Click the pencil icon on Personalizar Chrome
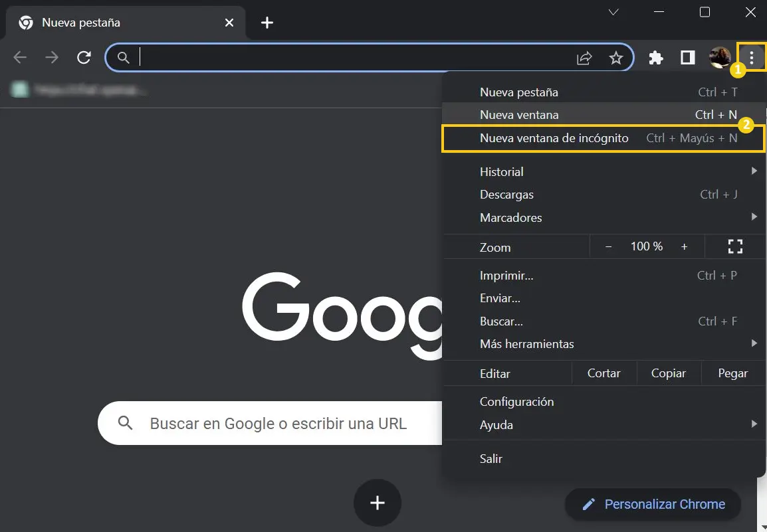This screenshot has width=767, height=532. 589,504
